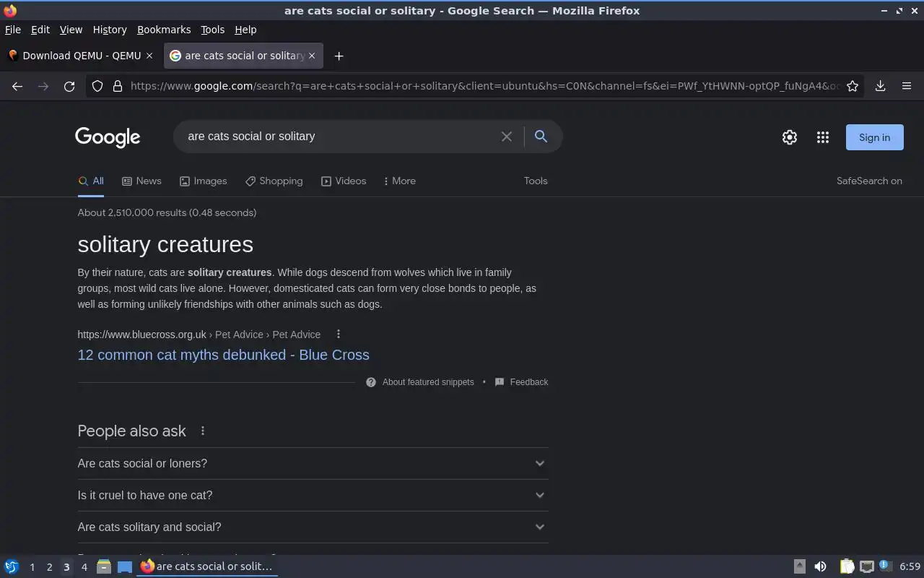
Task: Go back to the previous page
Action: [17, 86]
